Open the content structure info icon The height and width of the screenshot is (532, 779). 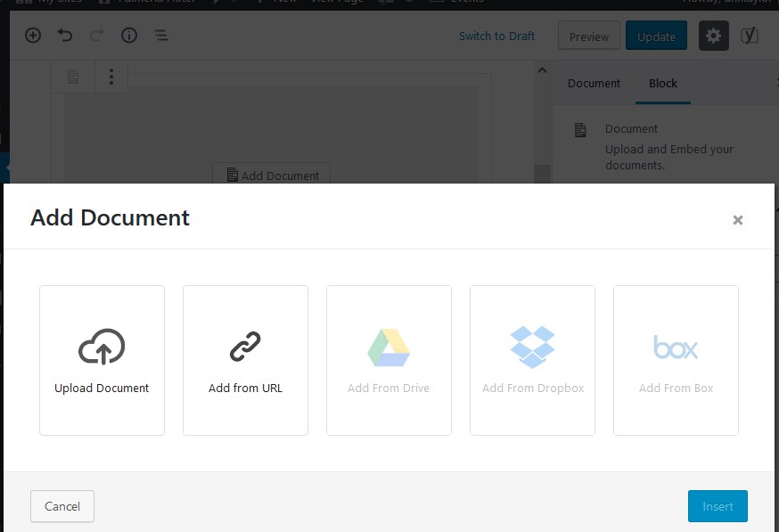[129, 36]
